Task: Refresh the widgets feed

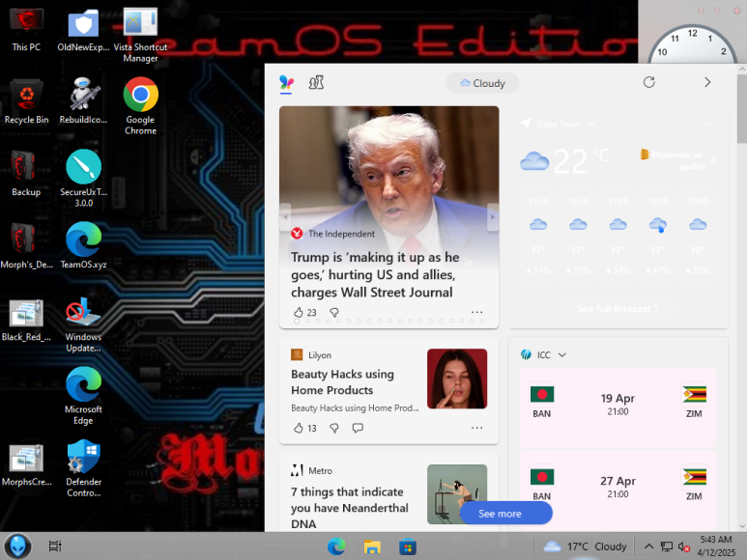Action: pos(648,82)
